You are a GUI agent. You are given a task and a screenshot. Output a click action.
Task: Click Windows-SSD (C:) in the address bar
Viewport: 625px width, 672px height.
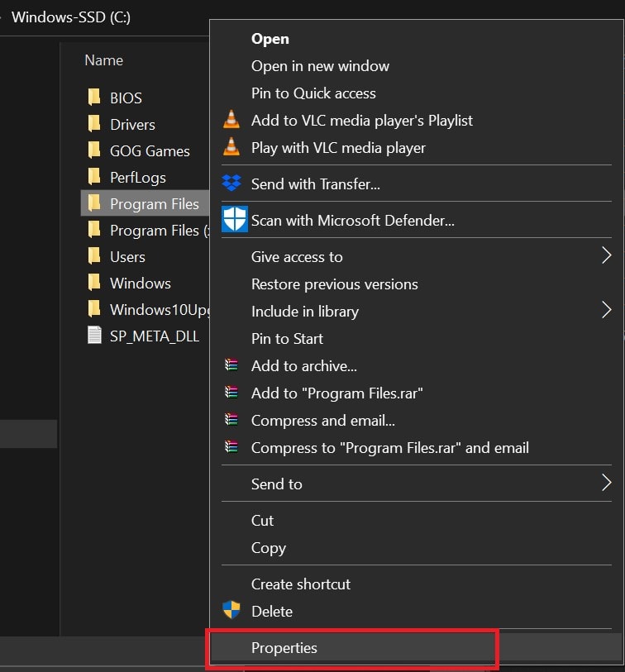tap(71, 17)
